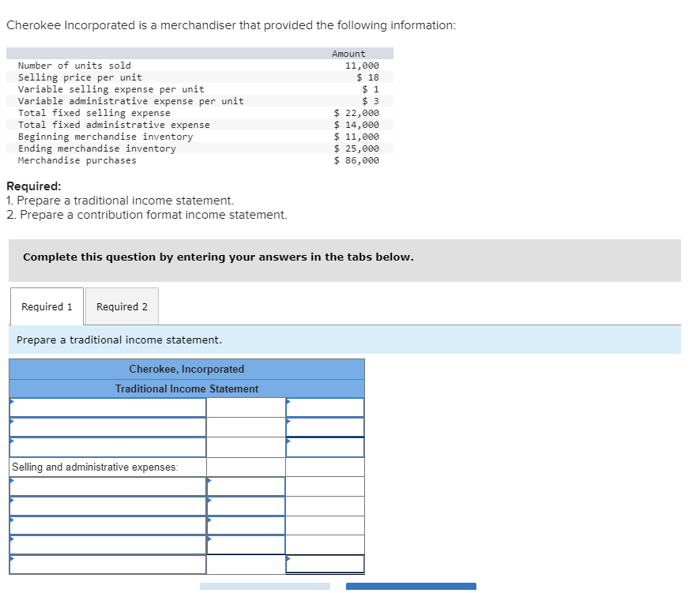Click 'Number of units sold' row

coord(200,66)
